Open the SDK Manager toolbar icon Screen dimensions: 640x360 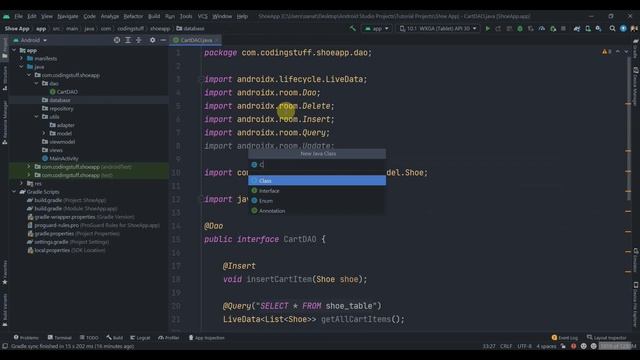pyautogui.click(x=598, y=29)
